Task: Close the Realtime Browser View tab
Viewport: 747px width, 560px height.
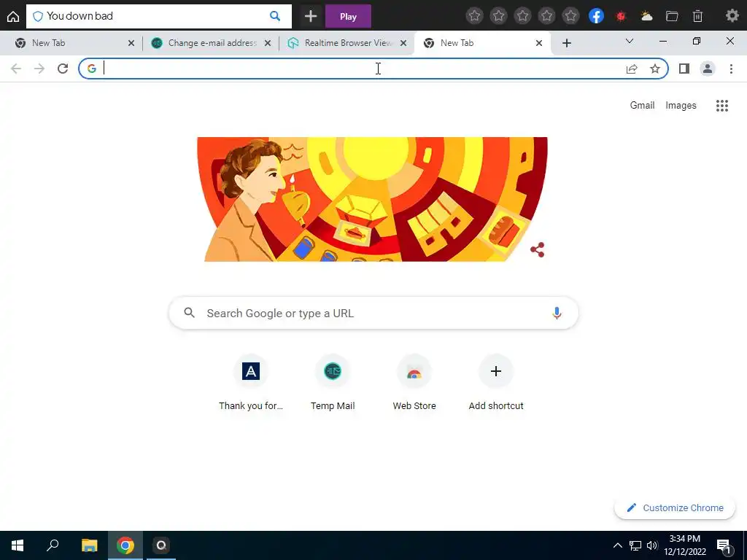Action: pos(403,43)
